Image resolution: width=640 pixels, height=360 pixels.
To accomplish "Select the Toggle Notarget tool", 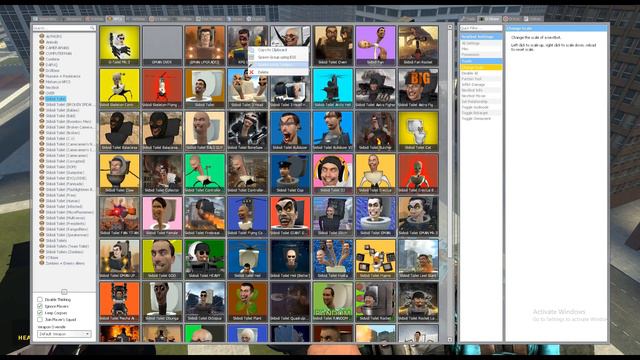I will click(481, 113).
